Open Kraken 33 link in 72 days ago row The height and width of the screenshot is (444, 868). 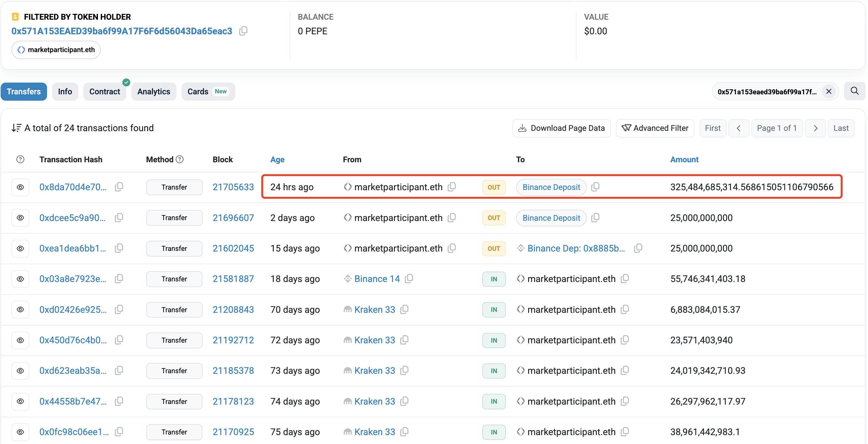click(x=375, y=340)
